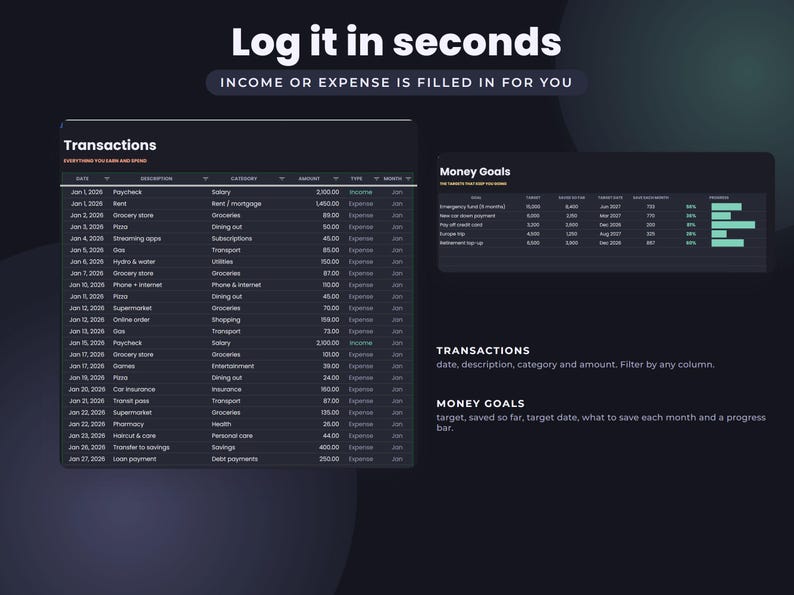Select the 'Pay off credit card' goal cell
Viewport: 794px width, 595px height.
(461, 225)
